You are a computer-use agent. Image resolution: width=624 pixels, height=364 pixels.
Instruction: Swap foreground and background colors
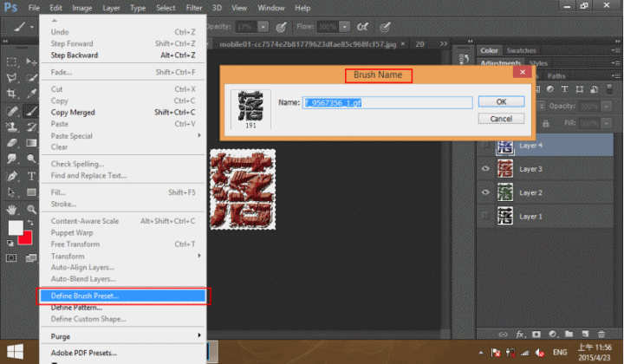point(29,223)
